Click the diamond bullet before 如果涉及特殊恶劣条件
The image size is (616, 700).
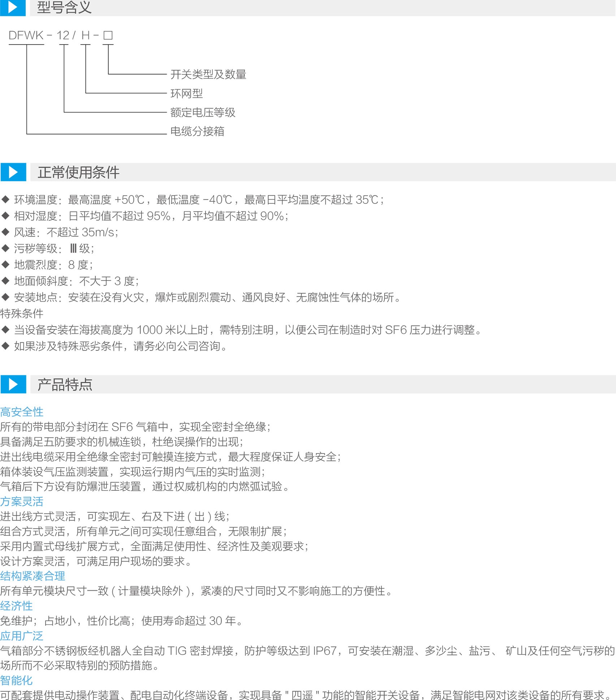pos(5,346)
